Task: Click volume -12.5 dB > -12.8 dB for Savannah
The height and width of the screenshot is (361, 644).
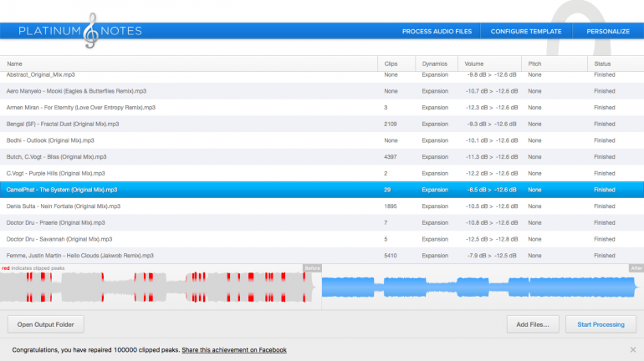Action: (492, 239)
